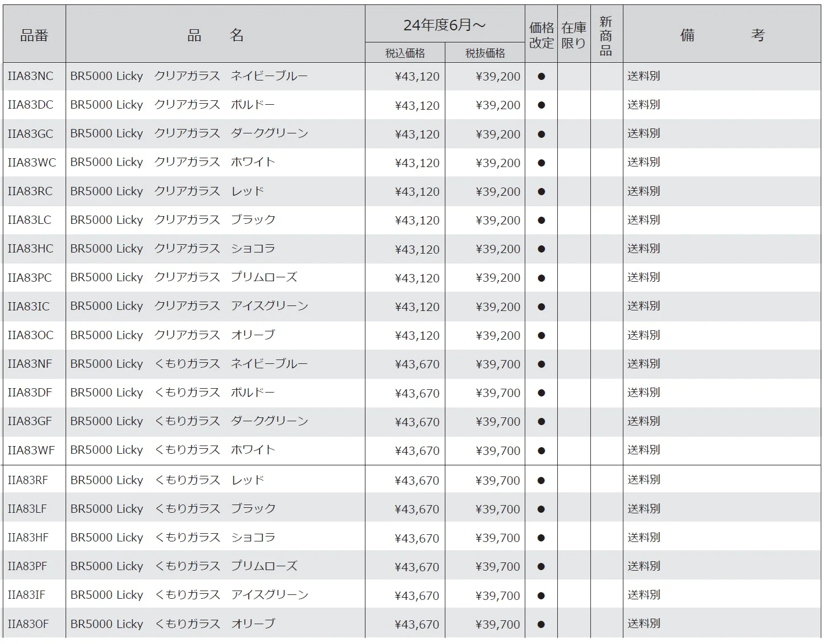Click product name くもりガラス アイスグリーン

tap(230, 595)
